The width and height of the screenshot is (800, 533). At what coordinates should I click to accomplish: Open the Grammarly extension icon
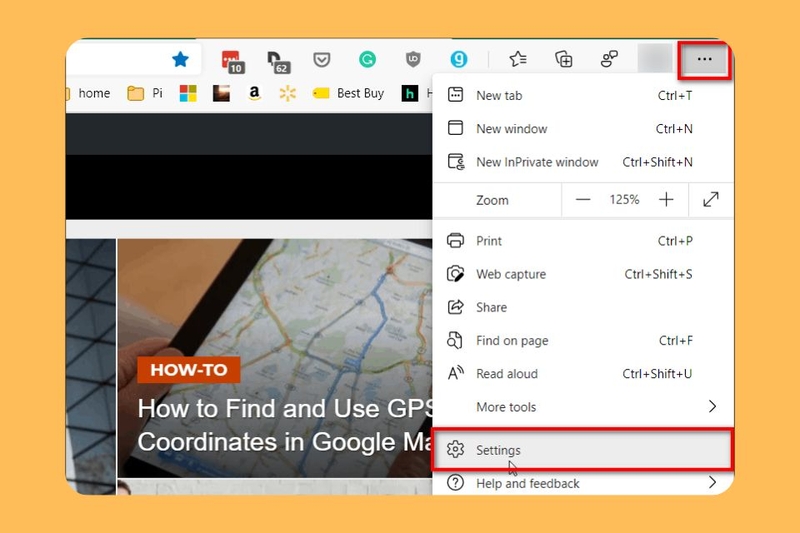(367, 60)
